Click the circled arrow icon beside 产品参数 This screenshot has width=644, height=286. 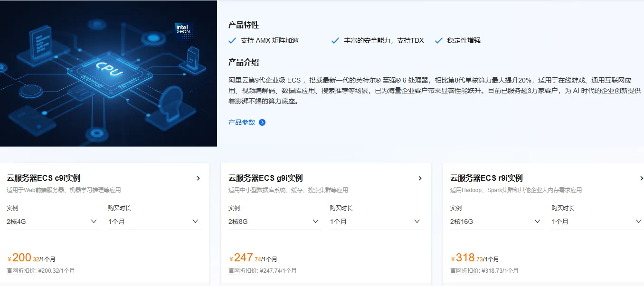(x=262, y=122)
